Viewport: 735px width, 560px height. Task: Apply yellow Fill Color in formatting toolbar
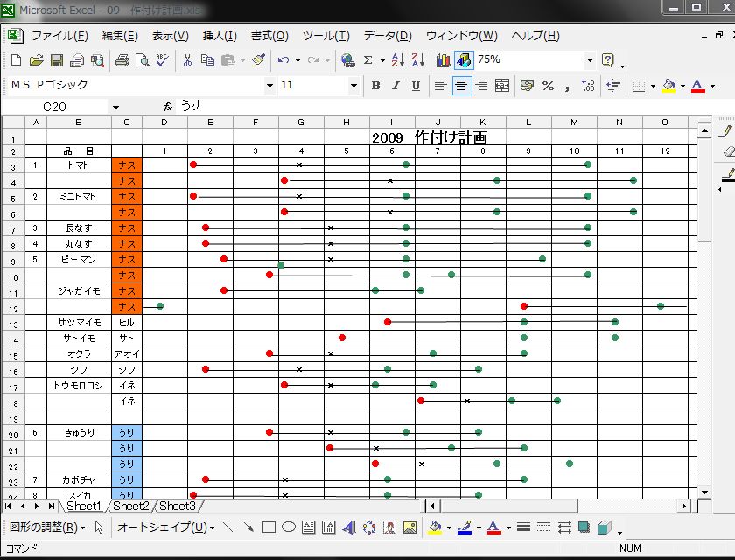pos(668,85)
